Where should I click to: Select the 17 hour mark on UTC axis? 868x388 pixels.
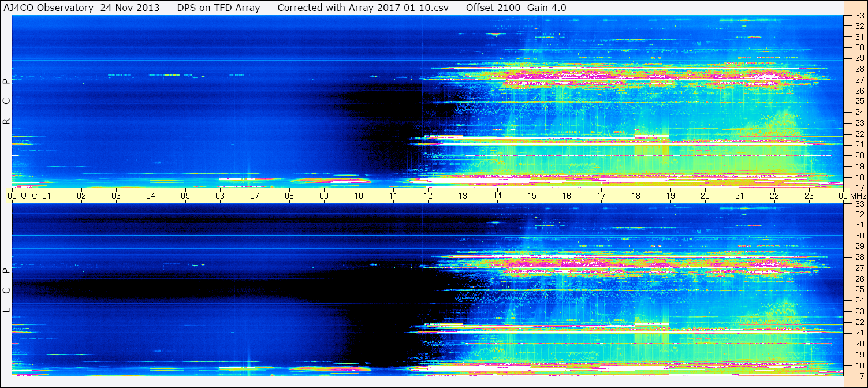pyautogui.click(x=601, y=196)
